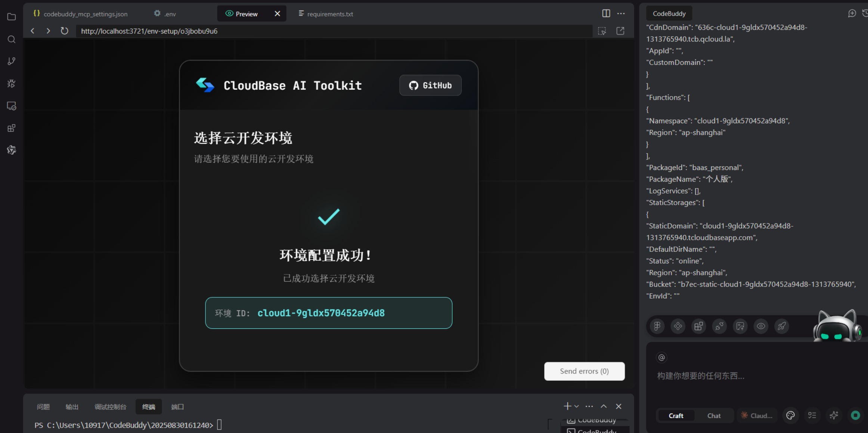Open the plug integration icon in CodeBuddy
Image resolution: width=868 pixels, height=433 pixels.
(x=719, y=326)
